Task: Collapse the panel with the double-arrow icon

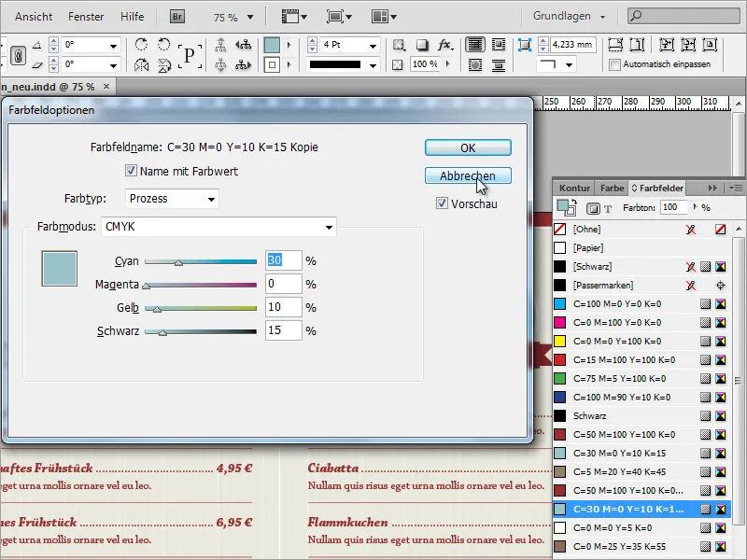Action: pyautogui.click(x=712, y=189)
